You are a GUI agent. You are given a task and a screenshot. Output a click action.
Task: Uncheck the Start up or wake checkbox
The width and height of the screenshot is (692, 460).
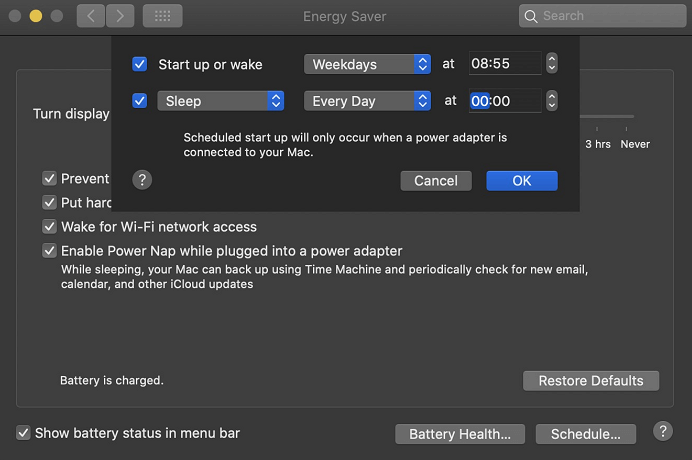(x=140, y=64)
